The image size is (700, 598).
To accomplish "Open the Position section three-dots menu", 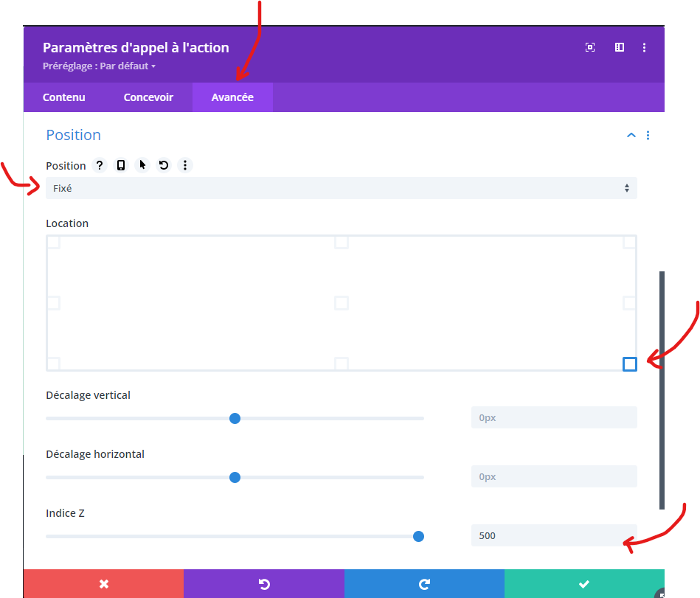I will 648,135.
